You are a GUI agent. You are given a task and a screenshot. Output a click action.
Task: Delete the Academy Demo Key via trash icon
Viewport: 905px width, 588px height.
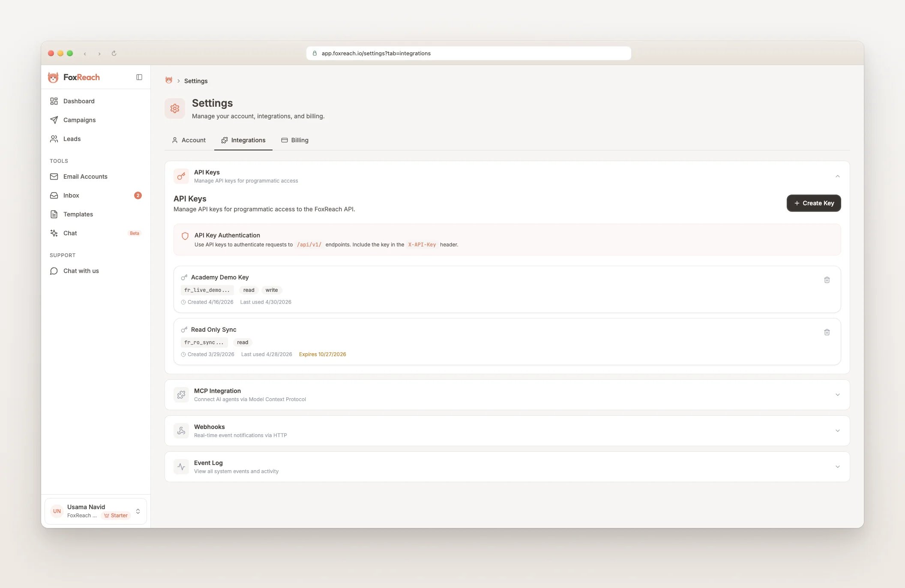tap(827, 280)
